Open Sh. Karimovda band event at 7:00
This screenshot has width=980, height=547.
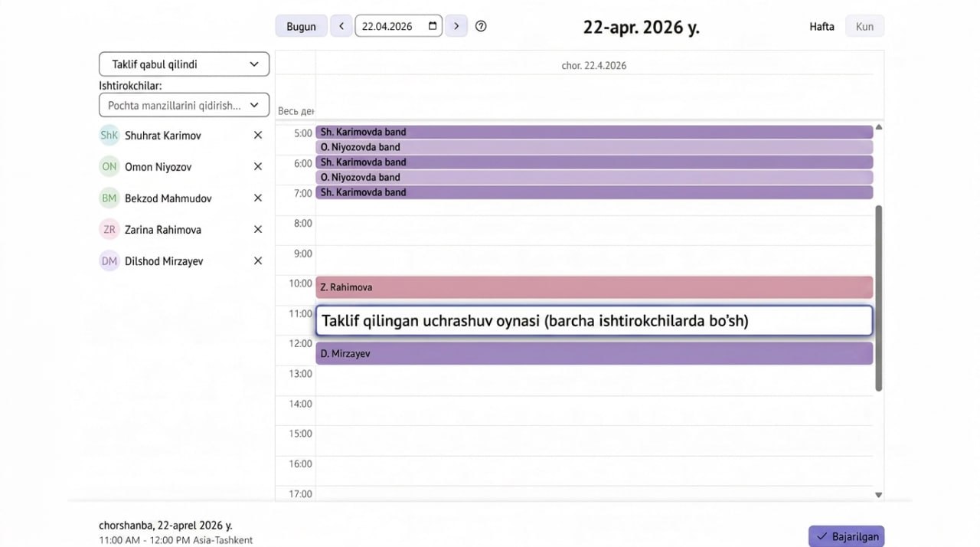click(x=594, y=192)
